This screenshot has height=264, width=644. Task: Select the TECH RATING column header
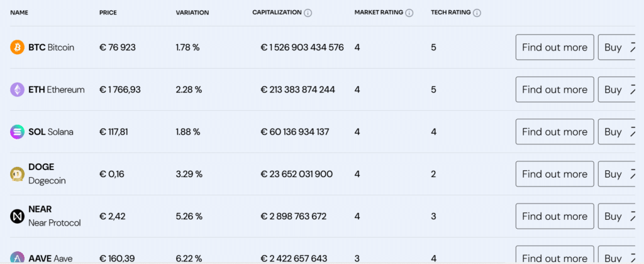450,13
